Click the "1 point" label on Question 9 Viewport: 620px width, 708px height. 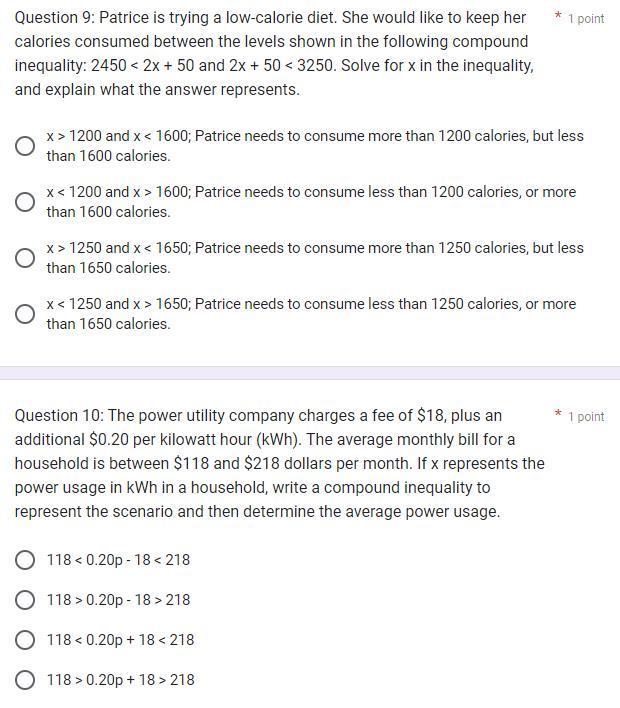586,19
